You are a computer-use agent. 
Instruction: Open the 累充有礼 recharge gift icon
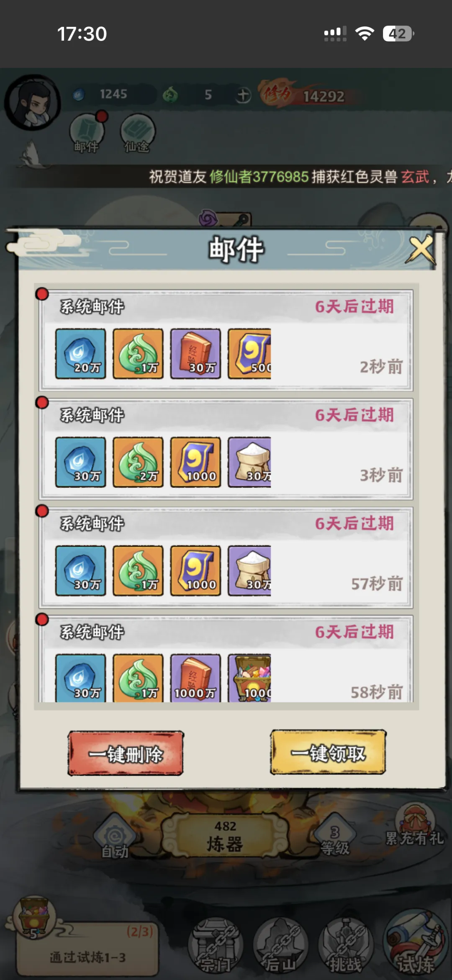[414, 825]
